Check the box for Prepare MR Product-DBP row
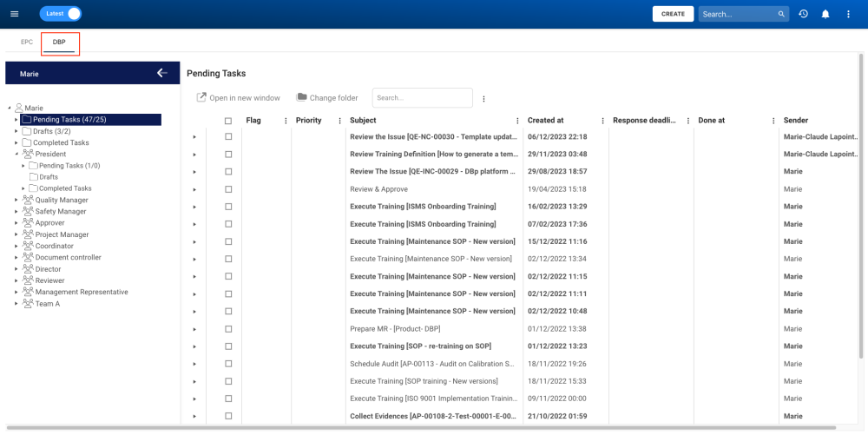The height and width of the screenshot is (435, 868). pyautogui.click(x=228, y=329)
